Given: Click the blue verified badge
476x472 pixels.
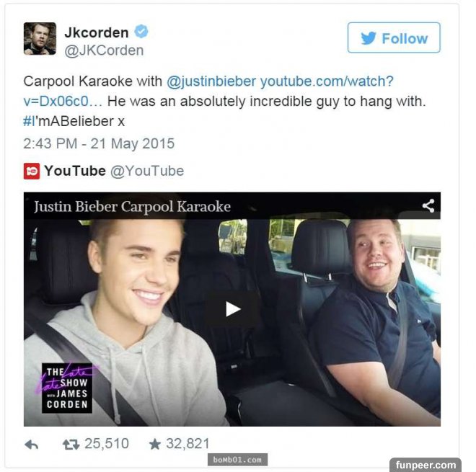Looking at the screenshot, I should (x=141, y=31).
